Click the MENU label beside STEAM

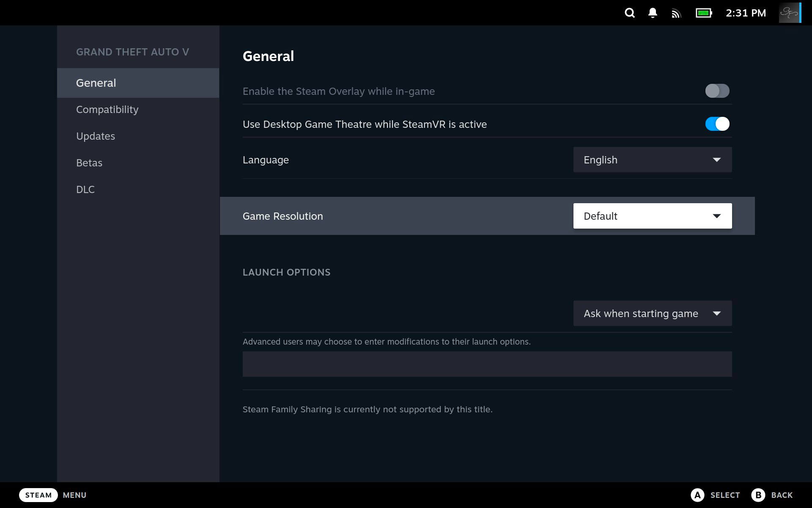(x=74, y=495)
